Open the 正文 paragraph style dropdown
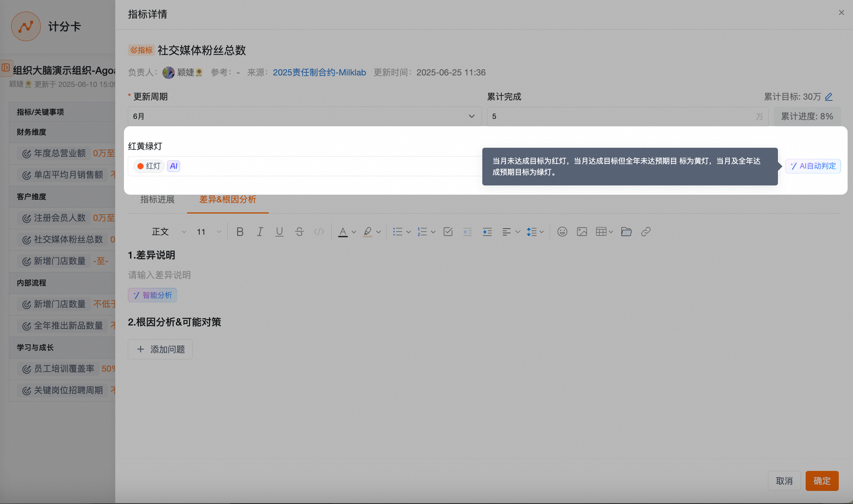Image resolution: width=853 pixels, height=504 pixels. click(x=169, y=232)
